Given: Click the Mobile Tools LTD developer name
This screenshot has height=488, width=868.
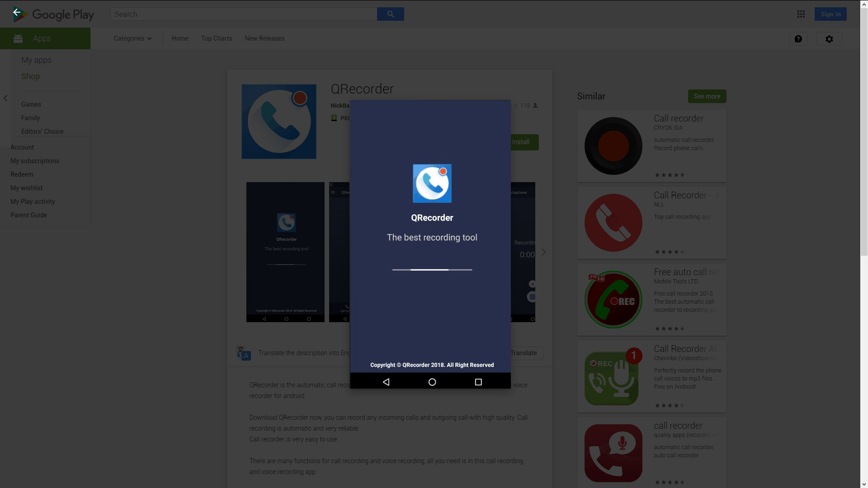Looking at the screenshot, I should tap(676, 282).
